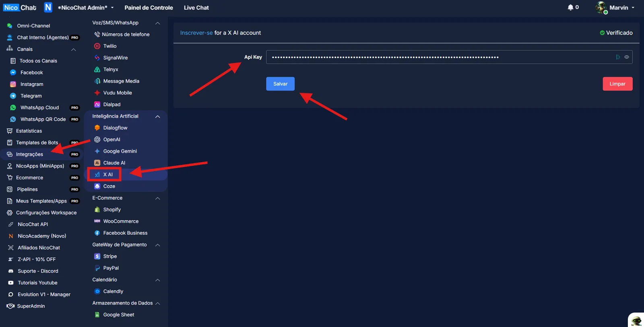Collapse the Armazenamento de Dados section
This screenshot has height=327, width=644.
click(x=158, y=304)
